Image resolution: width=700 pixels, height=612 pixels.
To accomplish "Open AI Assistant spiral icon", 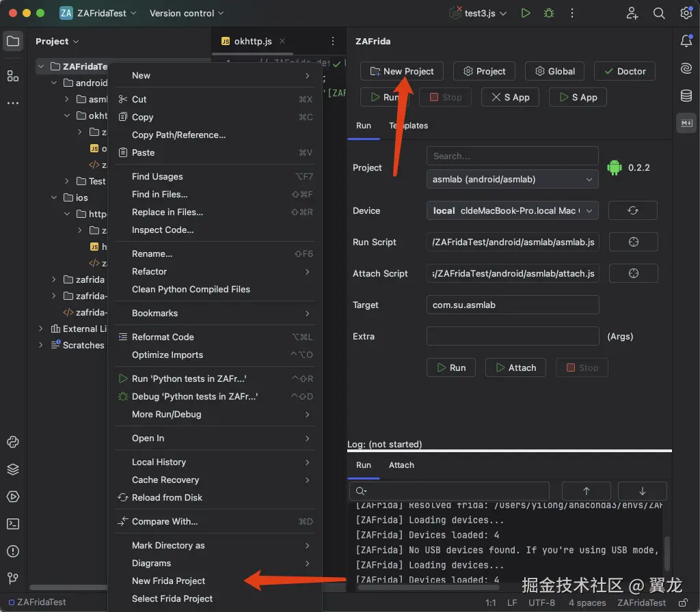I will point(686,68).
